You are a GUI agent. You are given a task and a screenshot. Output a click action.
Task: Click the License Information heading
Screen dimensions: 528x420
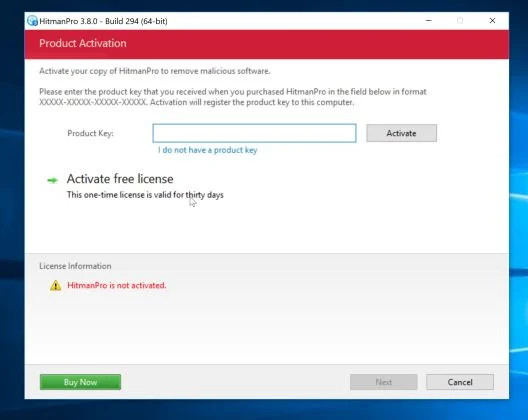pos(75,266)
